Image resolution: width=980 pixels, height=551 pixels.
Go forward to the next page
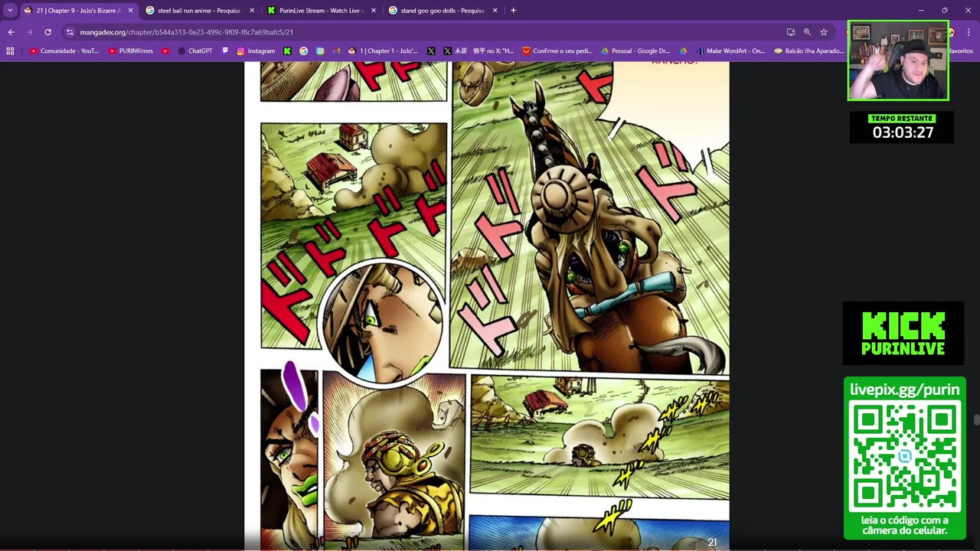[x=29, y=32]
